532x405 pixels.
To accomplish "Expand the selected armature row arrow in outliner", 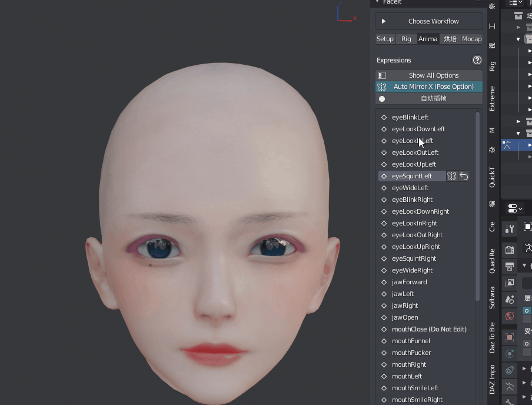I will (x=530, y=145).
